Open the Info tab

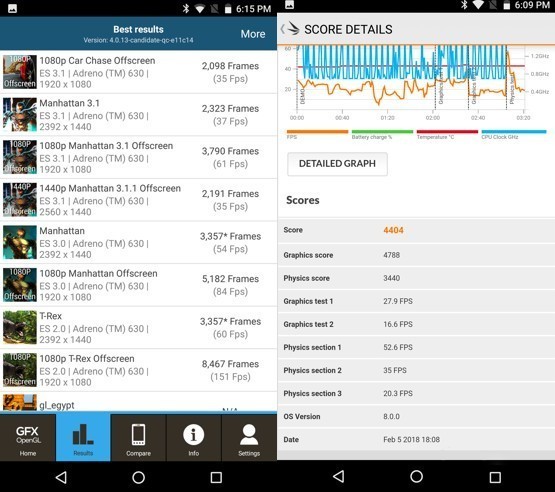194,438
